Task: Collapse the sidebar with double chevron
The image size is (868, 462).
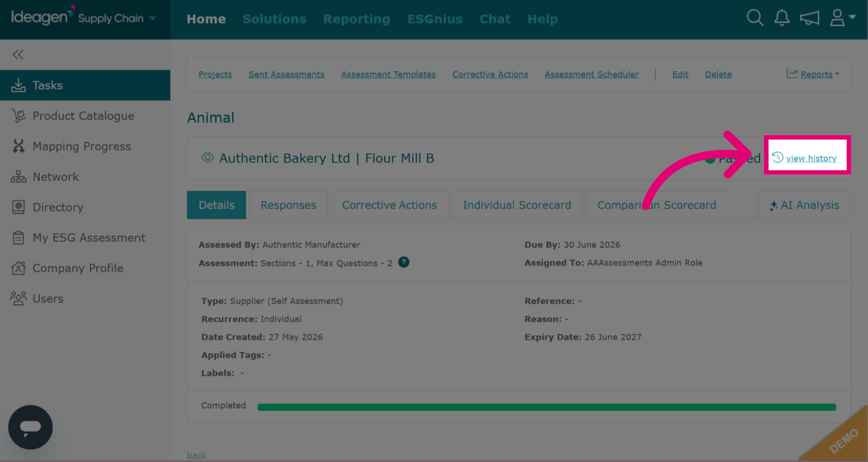Action: pos(18,55)
